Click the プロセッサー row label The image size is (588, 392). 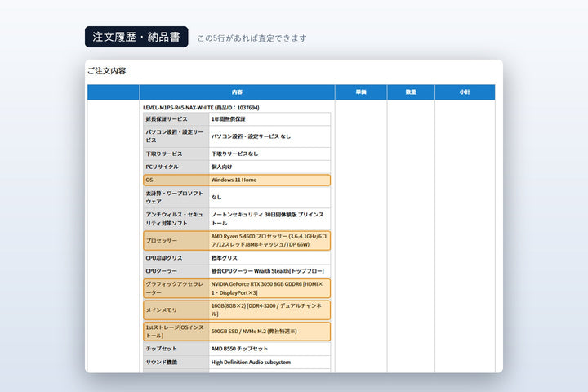click(161, 240)
